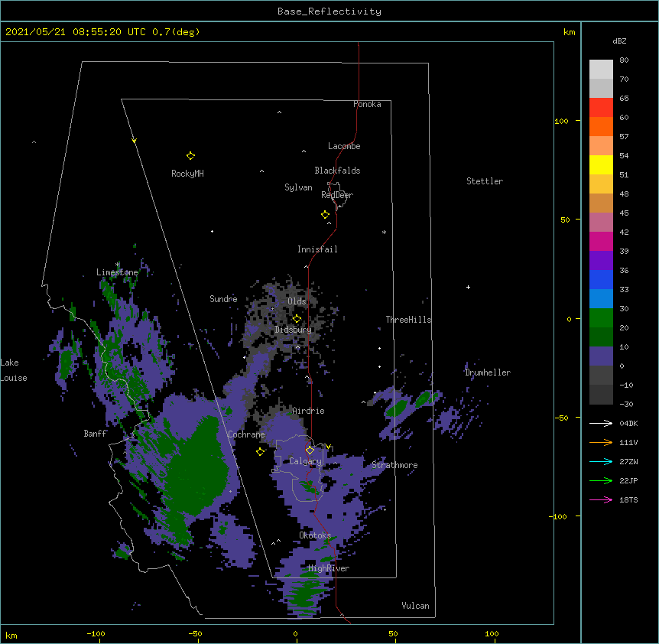Click the yellow marker near Olds
The image size is (659, 644).
pyautogui.click(x=297, y=319)
